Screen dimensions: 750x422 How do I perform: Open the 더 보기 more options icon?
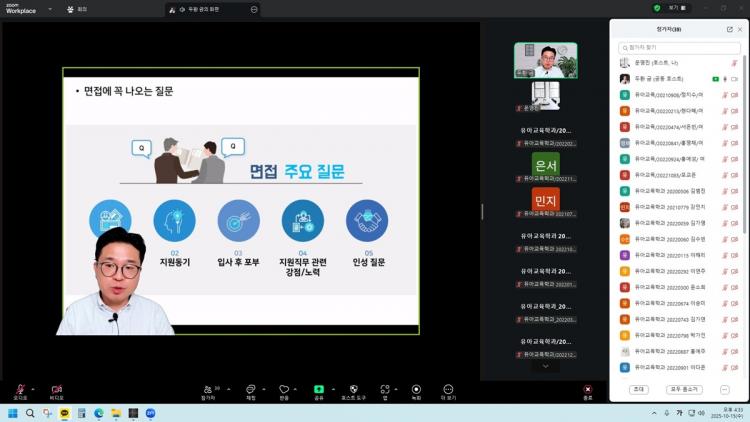coord(448,389)
